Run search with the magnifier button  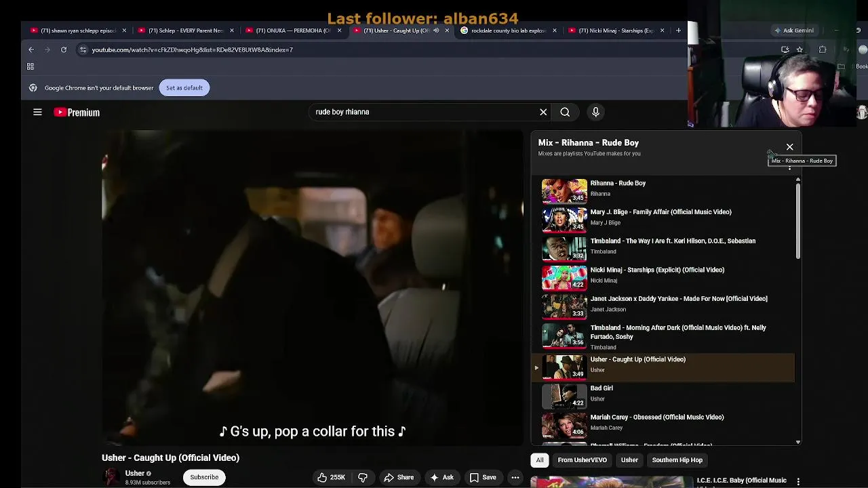tap(565, 112)
